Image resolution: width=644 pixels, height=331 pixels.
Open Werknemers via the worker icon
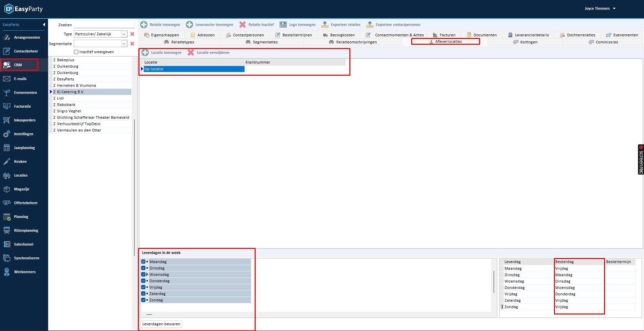pos(7,272)
